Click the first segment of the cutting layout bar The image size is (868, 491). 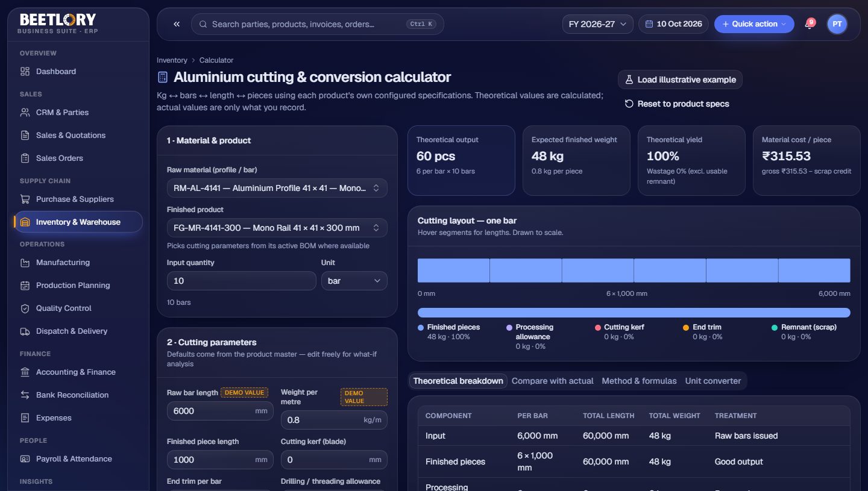point(453,271)
